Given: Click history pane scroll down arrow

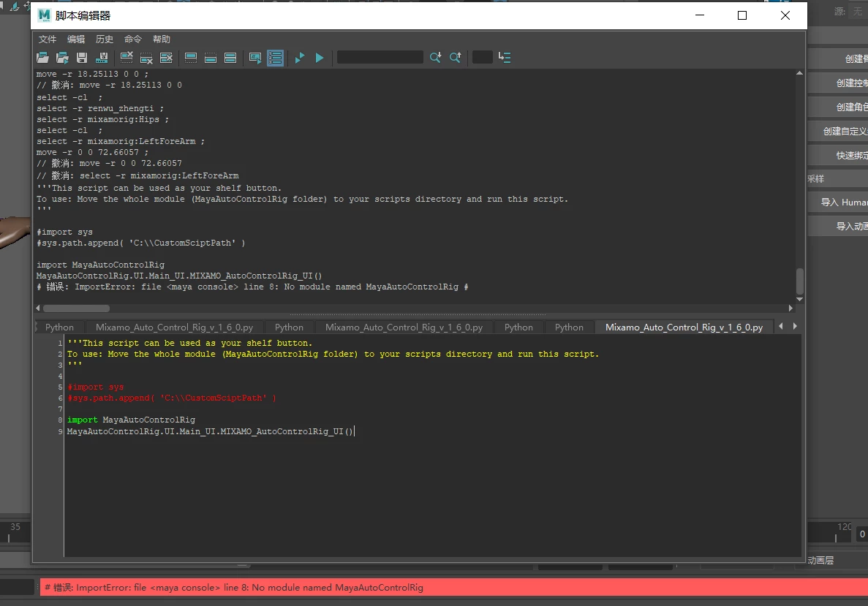Looking at the screenshot, I should [x=799, y=300].
